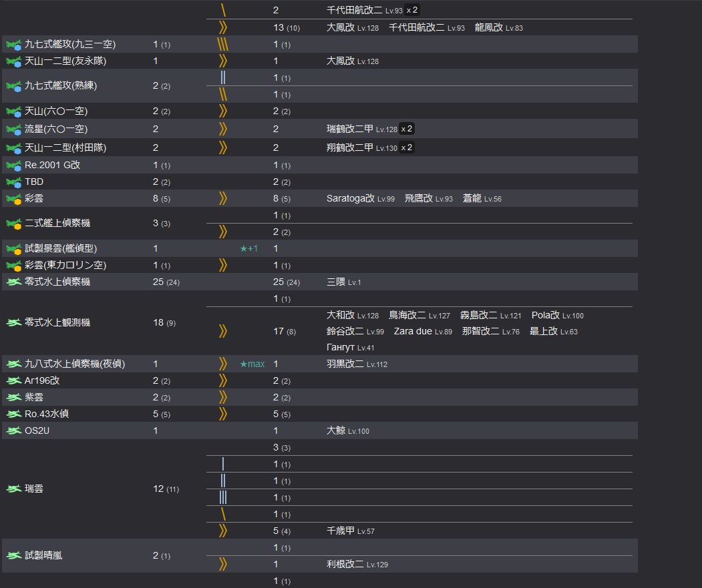702x588 pixels.
Task: Select the ship 大和改 Lv.128
Action: [x=353, y=316]
